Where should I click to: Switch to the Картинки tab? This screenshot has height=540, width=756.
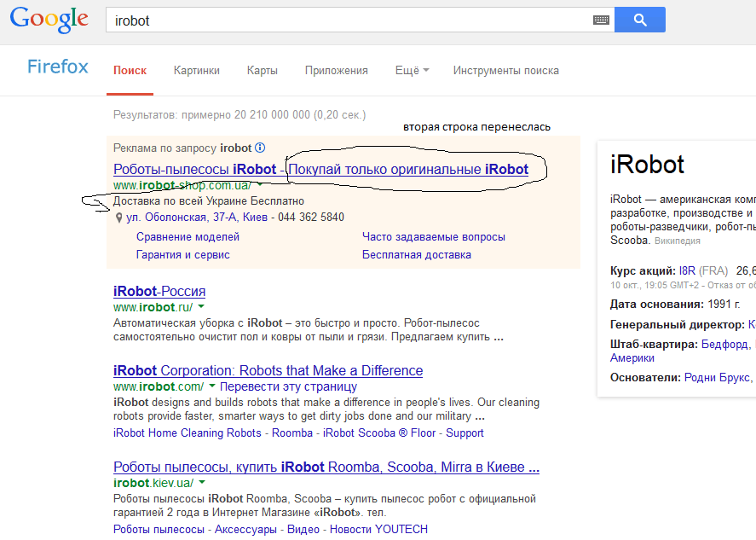pyautogui.click(x=196, y=71)
